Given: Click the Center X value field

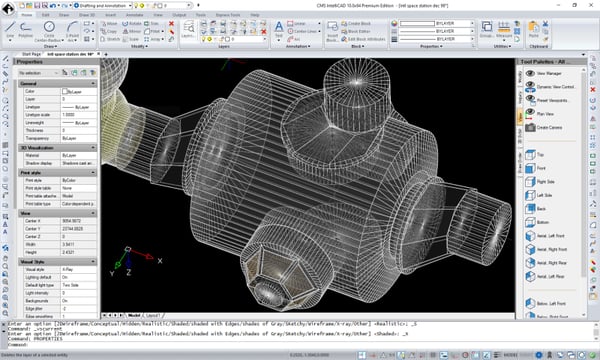Looking at the screenshot, I should [78, 221].
